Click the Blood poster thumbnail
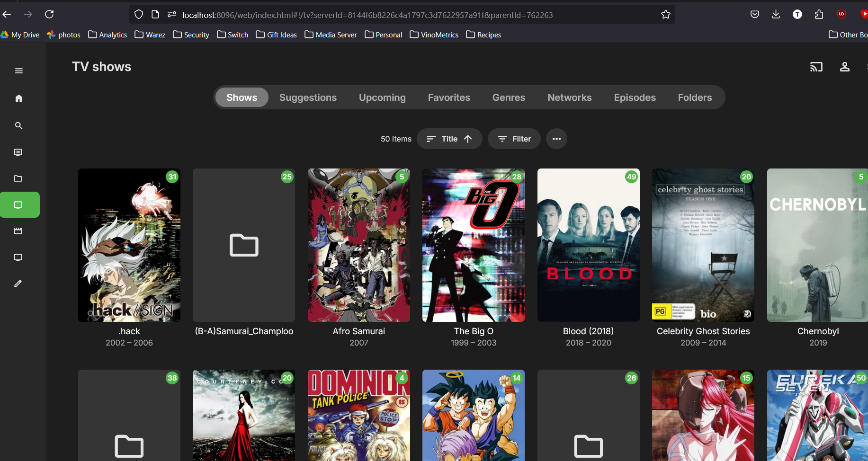 pyautogui.click(x=589, y=245)
